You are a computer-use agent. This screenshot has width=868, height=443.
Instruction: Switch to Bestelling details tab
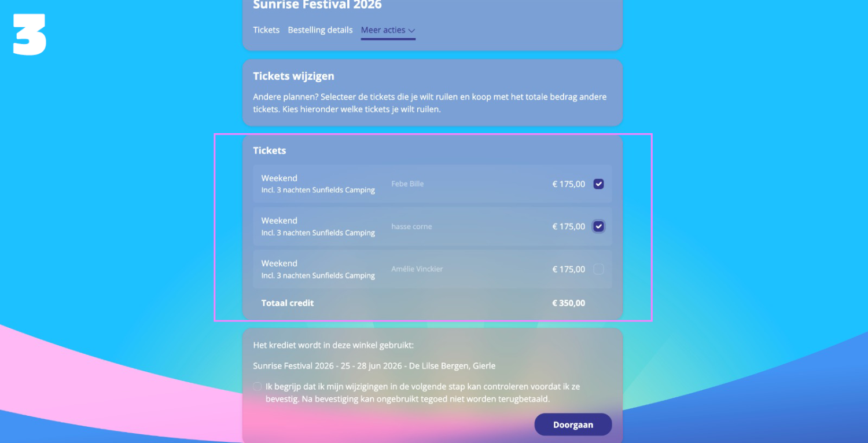pos(320,30)
